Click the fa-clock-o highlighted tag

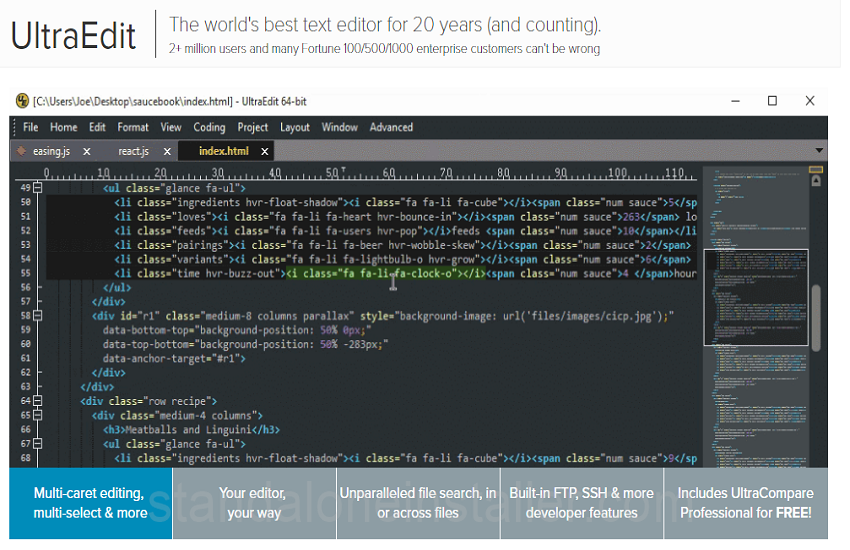point(386,274)
